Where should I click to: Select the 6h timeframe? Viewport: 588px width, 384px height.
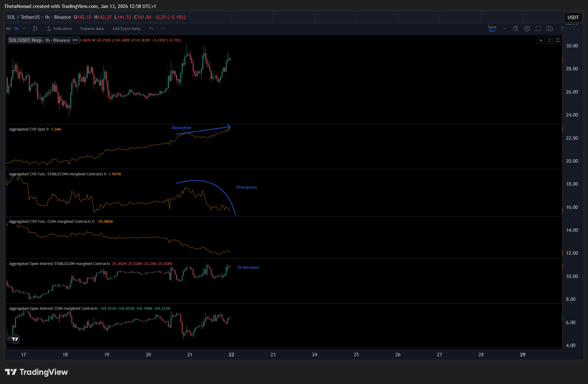(8, 28)
